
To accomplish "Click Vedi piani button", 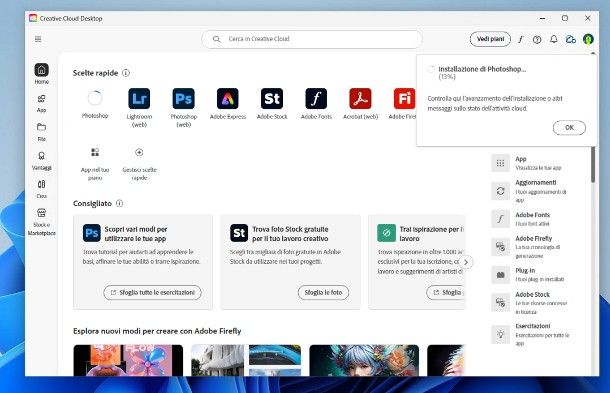I will pyautogui.click(x=490, y=39).
